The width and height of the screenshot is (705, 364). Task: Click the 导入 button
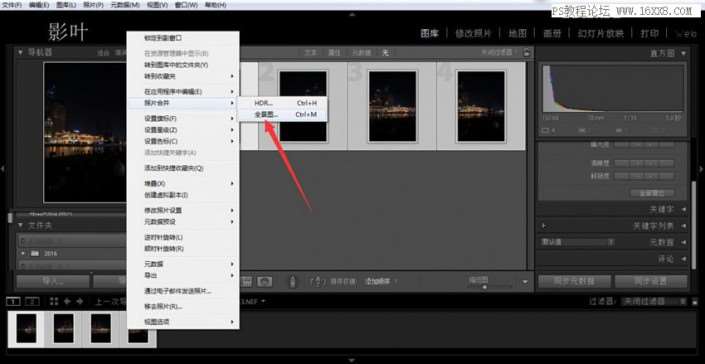(53, 281)
